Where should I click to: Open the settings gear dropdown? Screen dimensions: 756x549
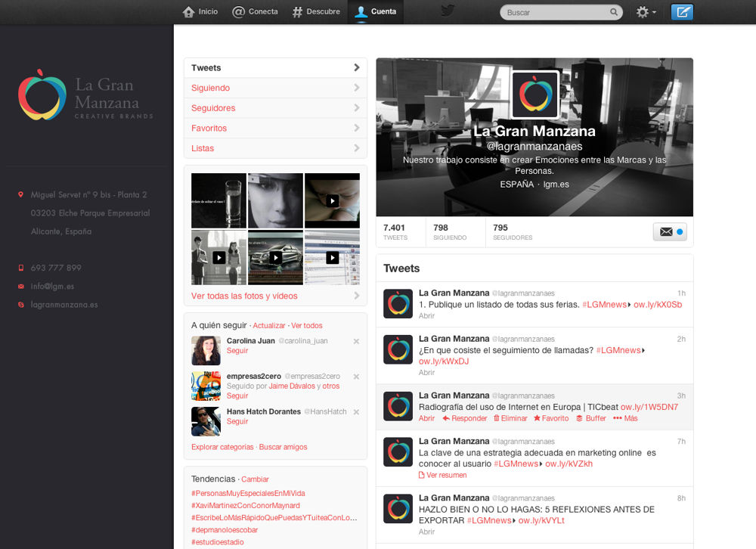(645, 12)
